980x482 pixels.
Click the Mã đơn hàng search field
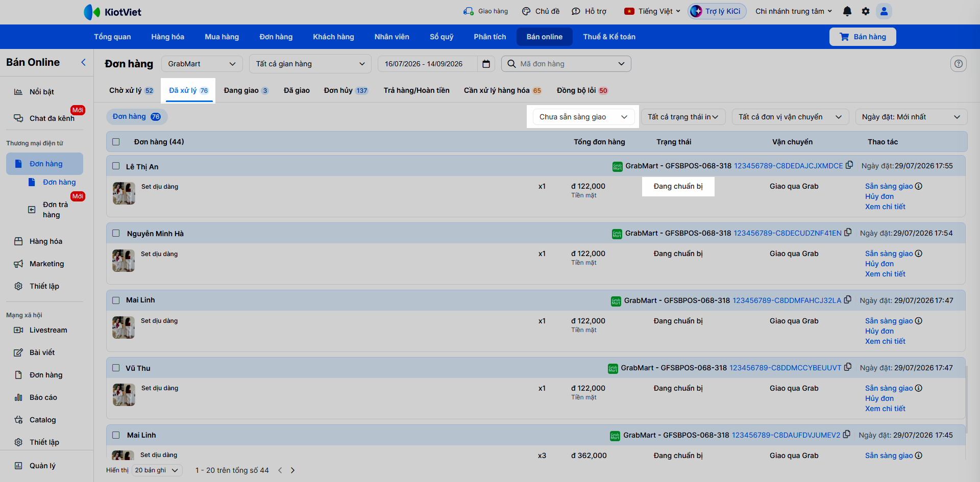(x=566, y=64)
